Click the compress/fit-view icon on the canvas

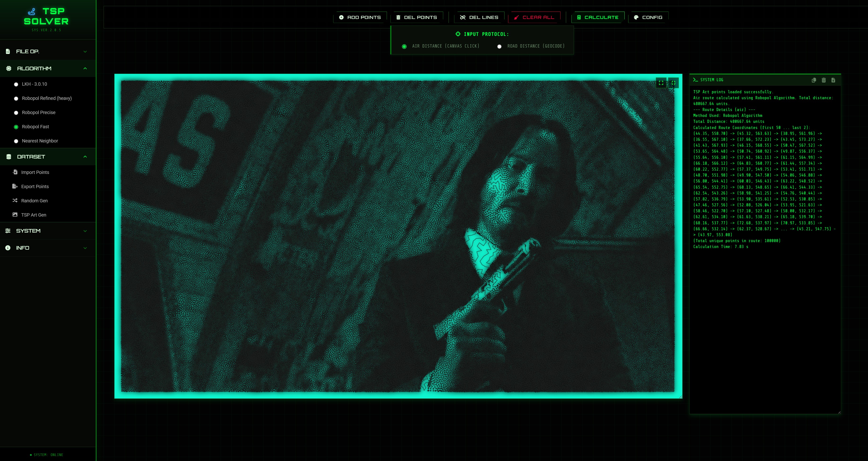point(673,83)
